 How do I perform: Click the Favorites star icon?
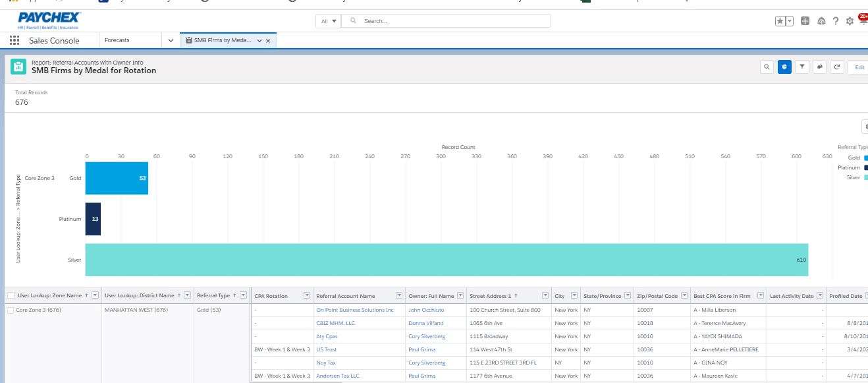pyautogui.click(x=780, y=21)
